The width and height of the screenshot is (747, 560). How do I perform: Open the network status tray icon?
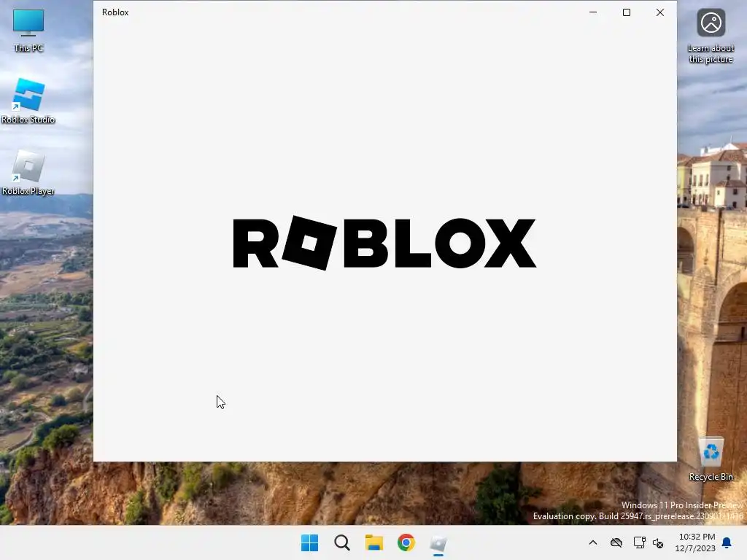tap(639, 542)
